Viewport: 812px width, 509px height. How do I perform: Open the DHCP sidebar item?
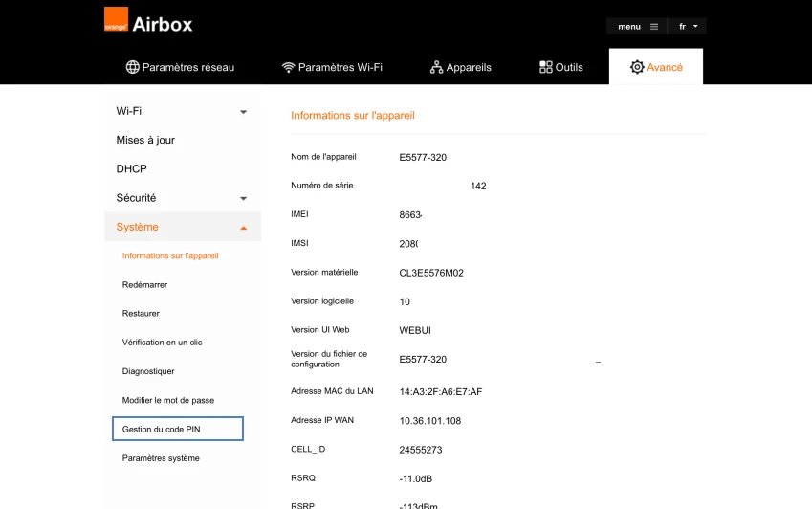pyautogui.click(x=132, y=168)
